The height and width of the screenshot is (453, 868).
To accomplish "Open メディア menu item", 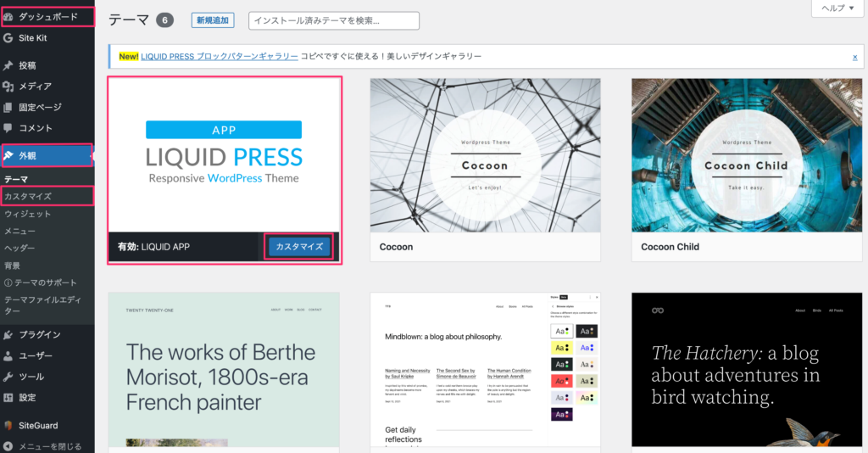I will click(47, 87).
